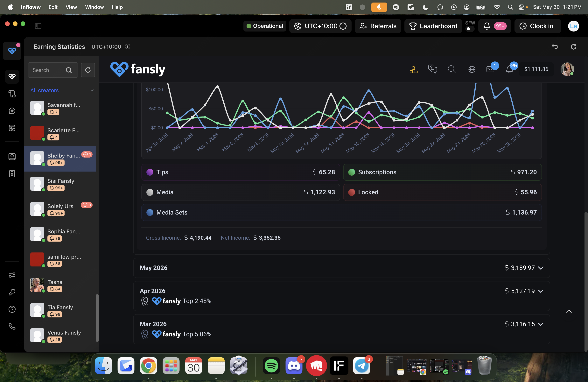Open the help question mark icon
This screenshot has width=588, height=382.
[12, 309]
